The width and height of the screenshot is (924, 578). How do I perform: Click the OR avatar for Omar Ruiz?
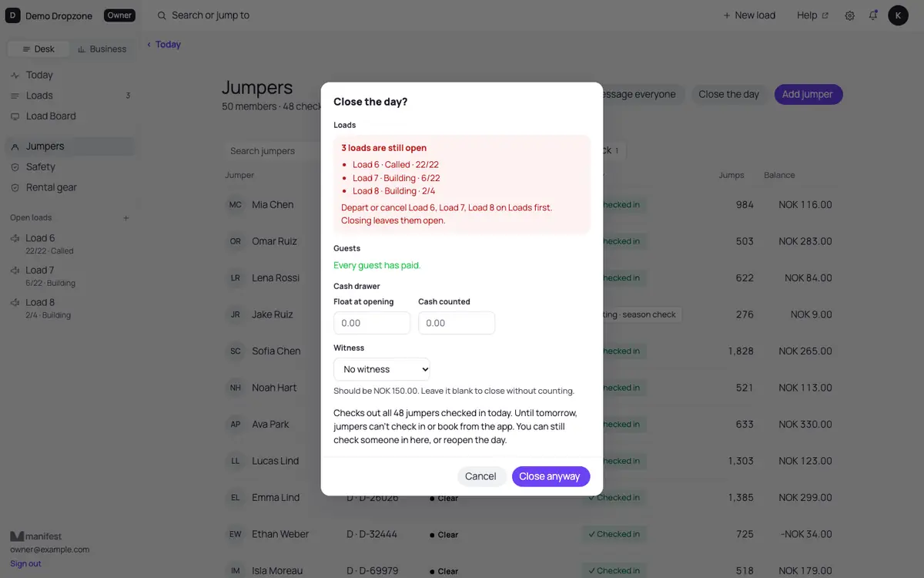coord(236,241)
